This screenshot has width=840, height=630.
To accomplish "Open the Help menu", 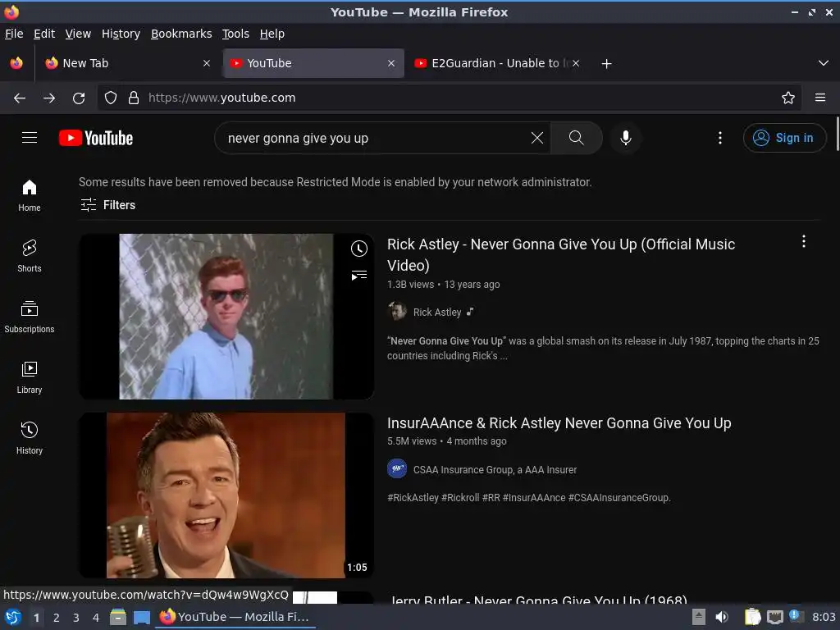I will point(272,34).
